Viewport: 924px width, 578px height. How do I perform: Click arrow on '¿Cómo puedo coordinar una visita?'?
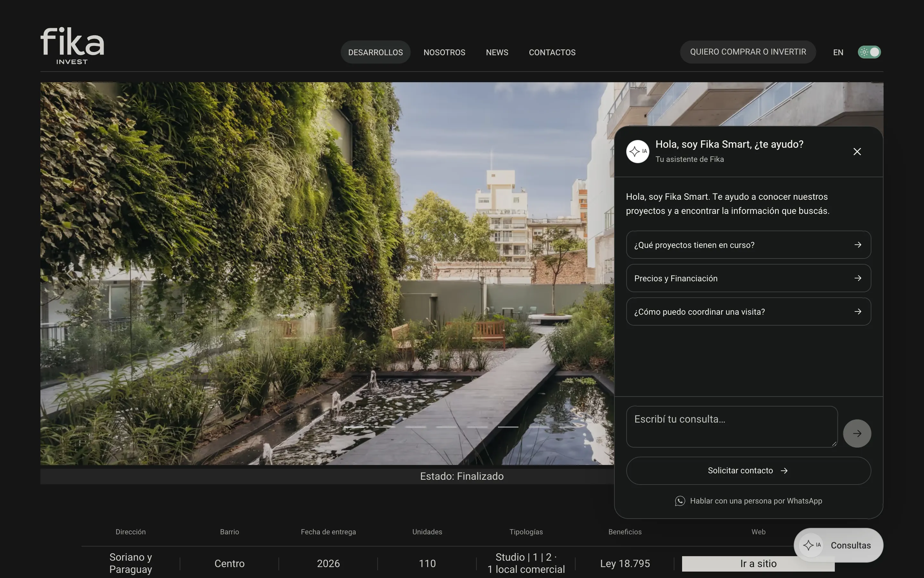coord(858,311)
